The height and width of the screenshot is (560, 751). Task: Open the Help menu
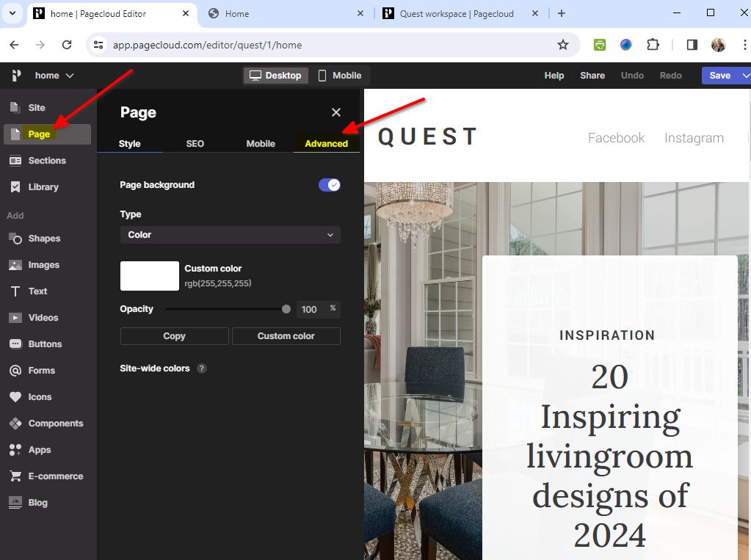click(554, 76)
